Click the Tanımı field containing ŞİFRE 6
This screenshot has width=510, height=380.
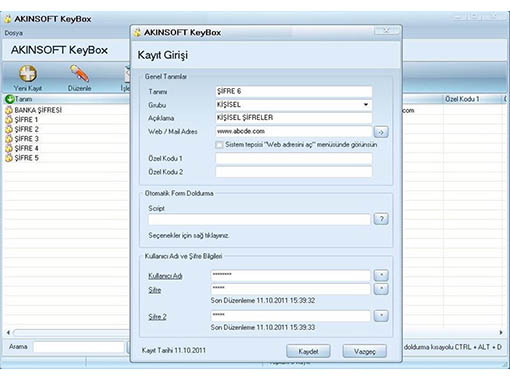(294, 91)
